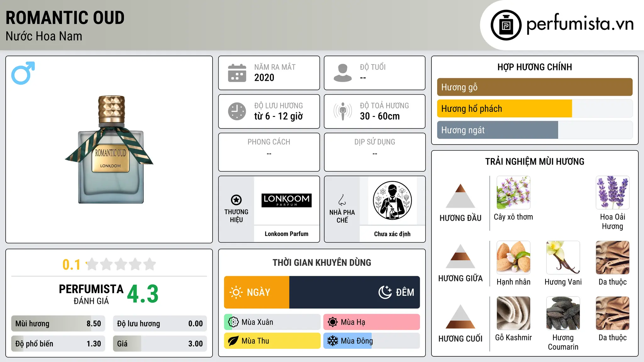Click the 2020 release year value
644x362 pixels.
pos(264,78)
